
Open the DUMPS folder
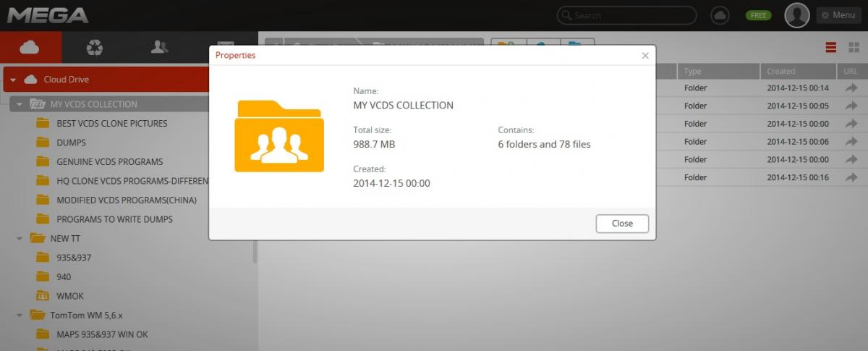71,143
